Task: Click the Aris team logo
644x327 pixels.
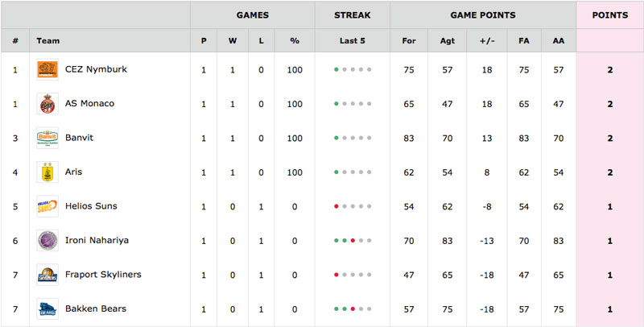Action: click(47, 172)
